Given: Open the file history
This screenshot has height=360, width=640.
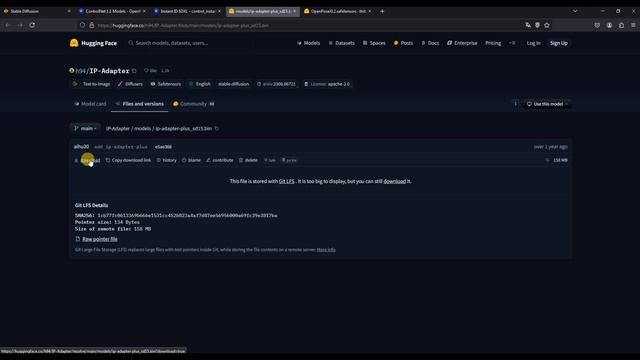Looking at the screenshot, I should coord(167,160).
